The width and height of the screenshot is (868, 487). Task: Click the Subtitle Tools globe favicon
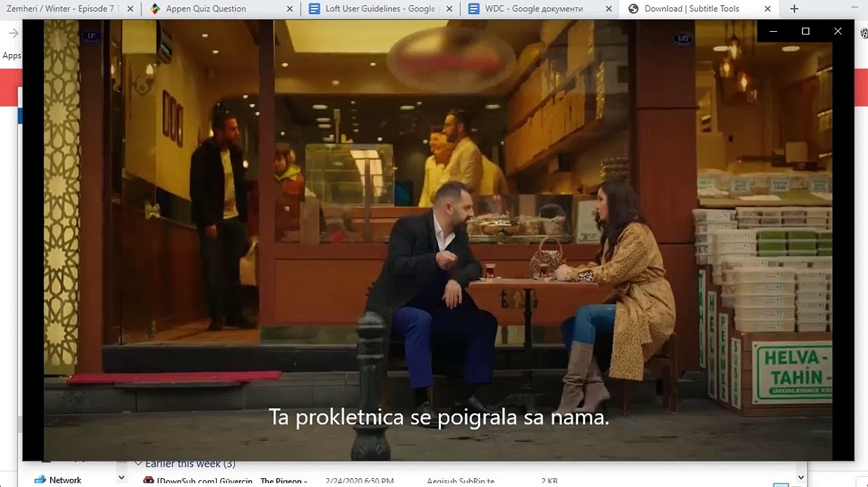pos(633,9)
